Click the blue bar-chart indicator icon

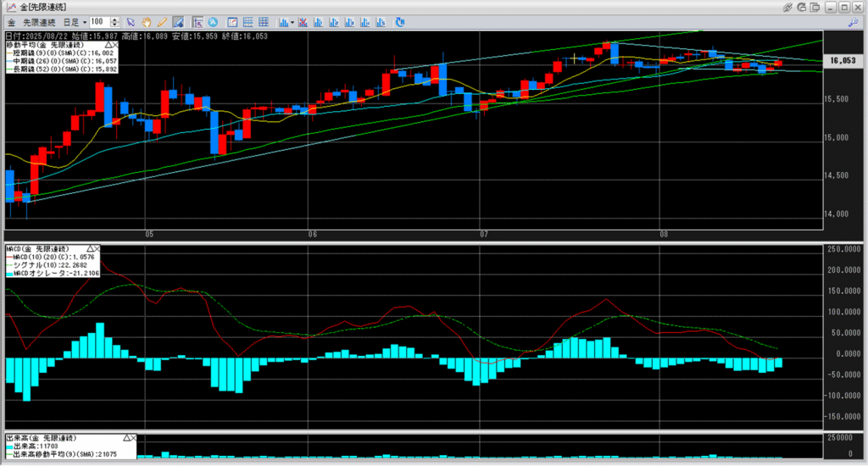[x=283, y=22]
